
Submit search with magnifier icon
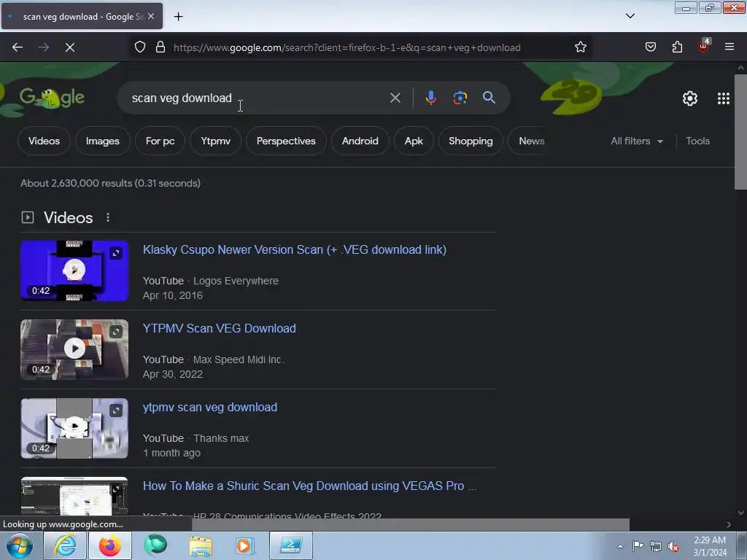tap(489, 98)
